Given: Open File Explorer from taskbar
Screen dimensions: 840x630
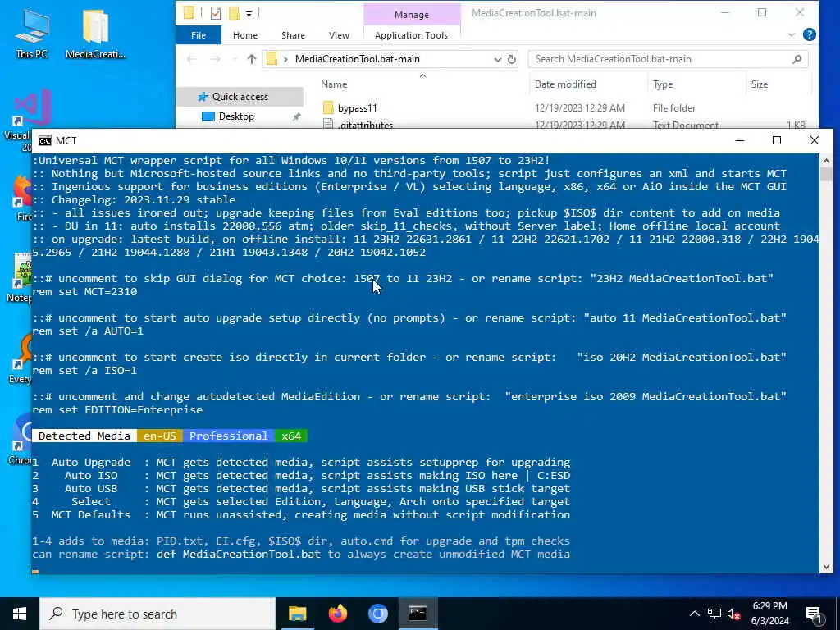Looking at the screenshot, I should click(x=297, y=614).
